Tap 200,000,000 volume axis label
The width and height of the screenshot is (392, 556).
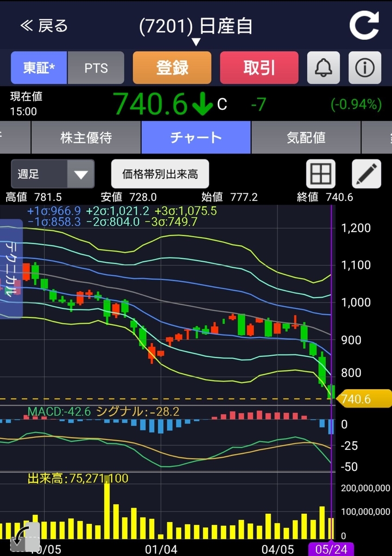coord(366,488)
